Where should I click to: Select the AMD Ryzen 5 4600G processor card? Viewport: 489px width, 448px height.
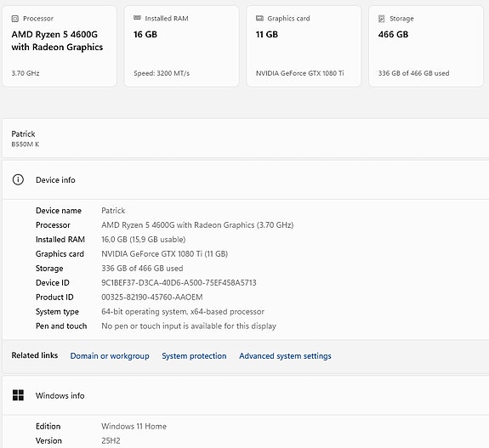[60, 46]
